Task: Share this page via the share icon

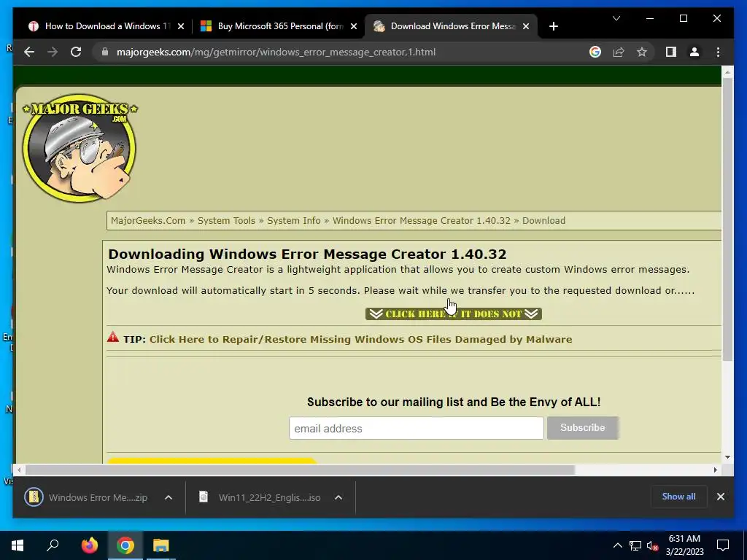Action: click(619, 52)
